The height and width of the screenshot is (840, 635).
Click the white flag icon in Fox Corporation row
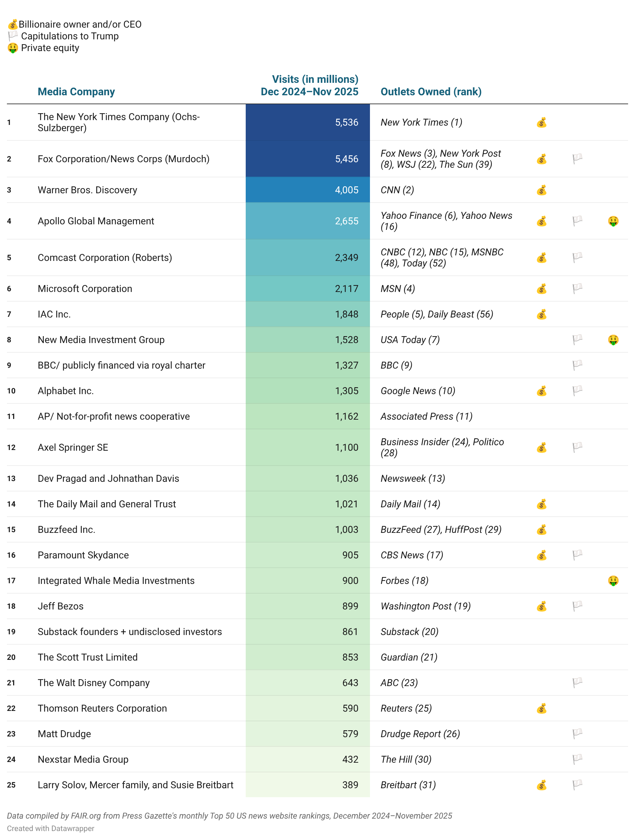click(x=577, y=159)
